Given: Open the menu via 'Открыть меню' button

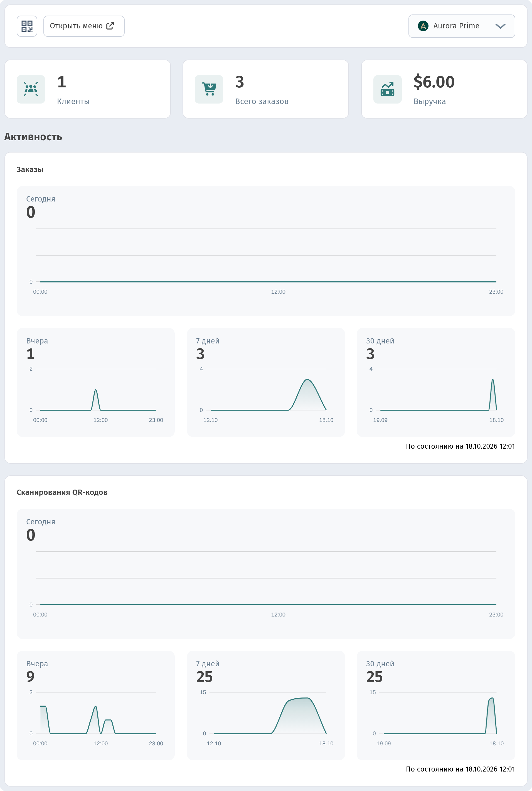Looking at the screenshot, I should 84,26.
